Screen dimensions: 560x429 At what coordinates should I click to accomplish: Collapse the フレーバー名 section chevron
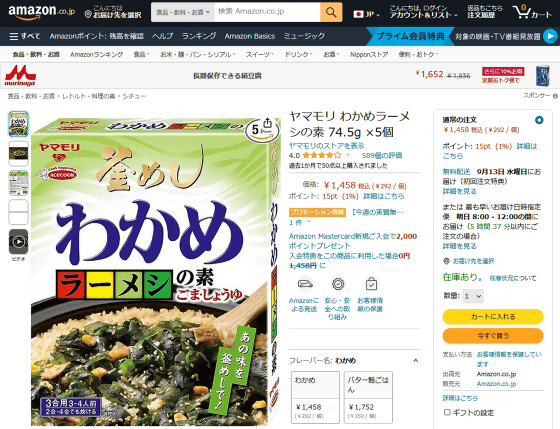[x=416, y=360]
